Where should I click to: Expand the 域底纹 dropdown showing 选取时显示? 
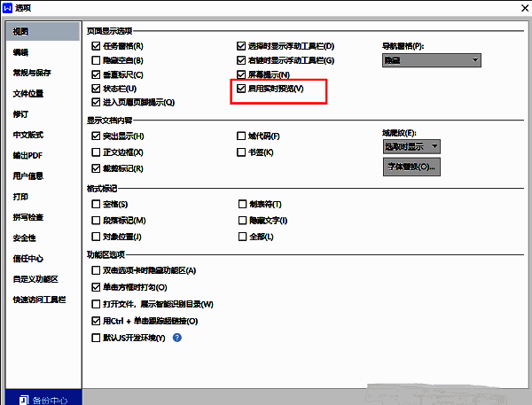coord(411,146)
